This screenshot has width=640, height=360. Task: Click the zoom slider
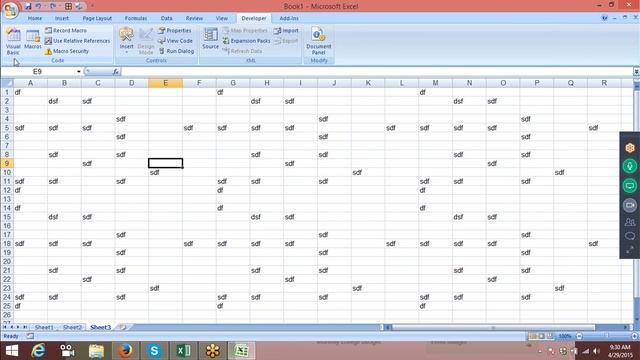[607, 336]
